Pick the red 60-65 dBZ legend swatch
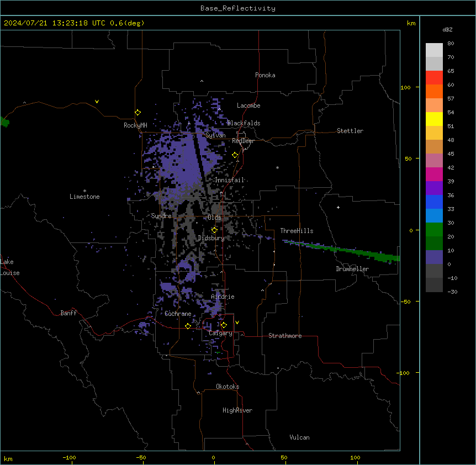 (434, 77)
